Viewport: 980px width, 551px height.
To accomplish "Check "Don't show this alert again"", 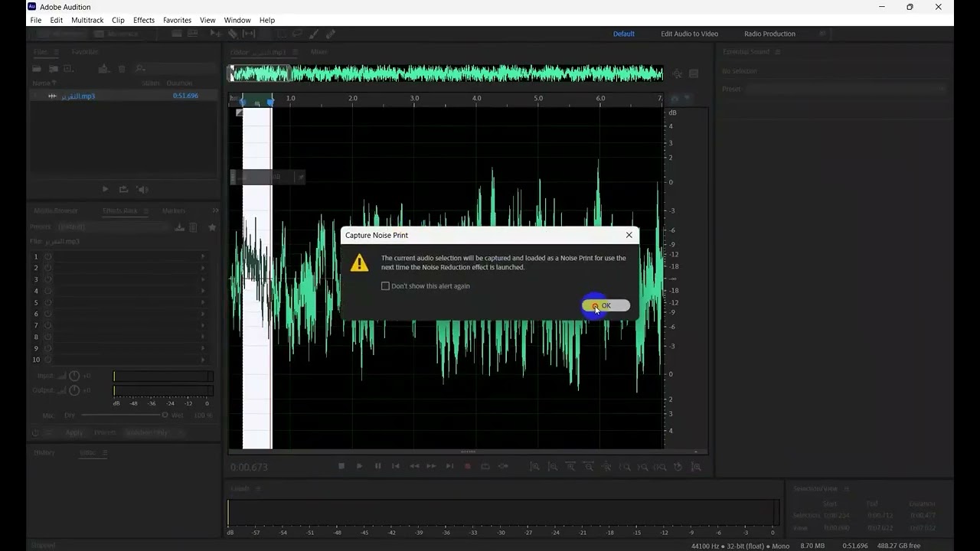I will click(x=385, y=286).
